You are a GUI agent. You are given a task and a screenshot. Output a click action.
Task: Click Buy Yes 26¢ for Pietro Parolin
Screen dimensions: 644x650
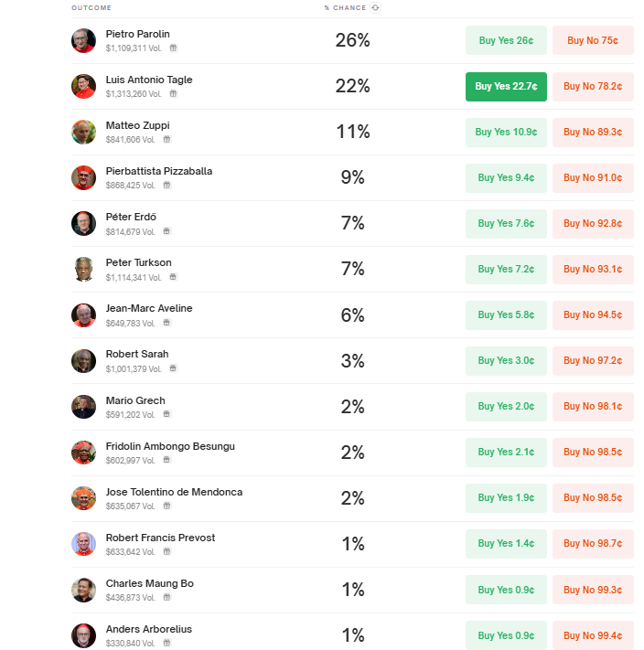click(506, 40)
